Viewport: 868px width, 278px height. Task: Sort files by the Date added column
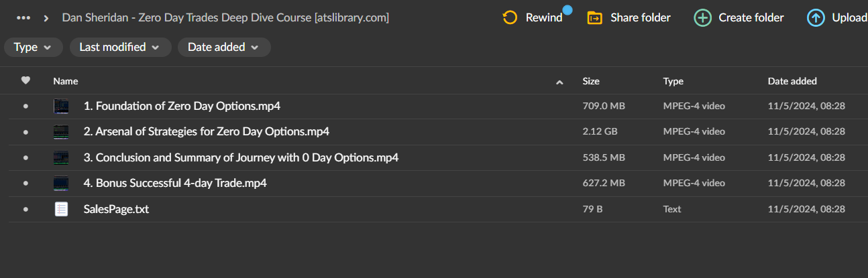tap(792, 81)
